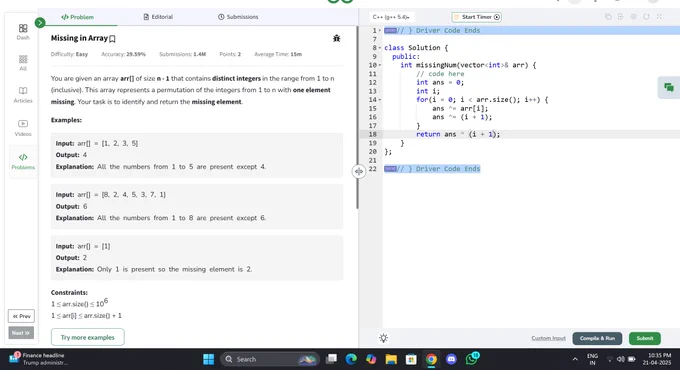Open the chat bubble icon on the right edge
The image size is (680, 370).
pos(669,88)
